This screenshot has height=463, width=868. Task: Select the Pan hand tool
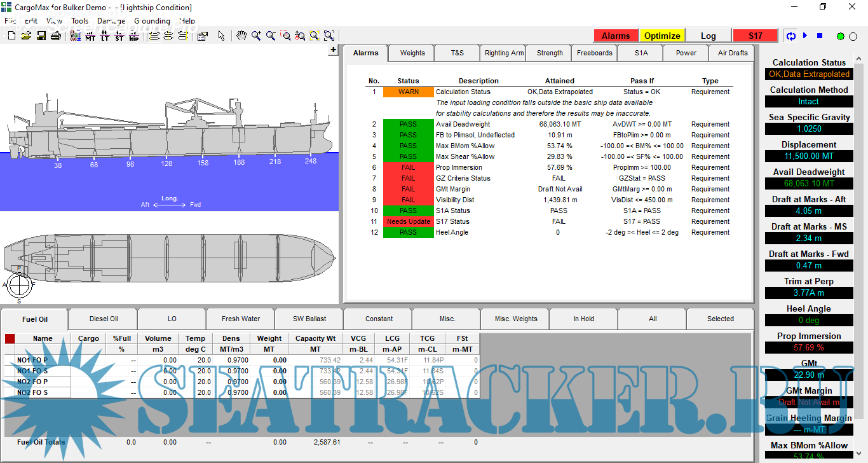[x=241, y=36]
